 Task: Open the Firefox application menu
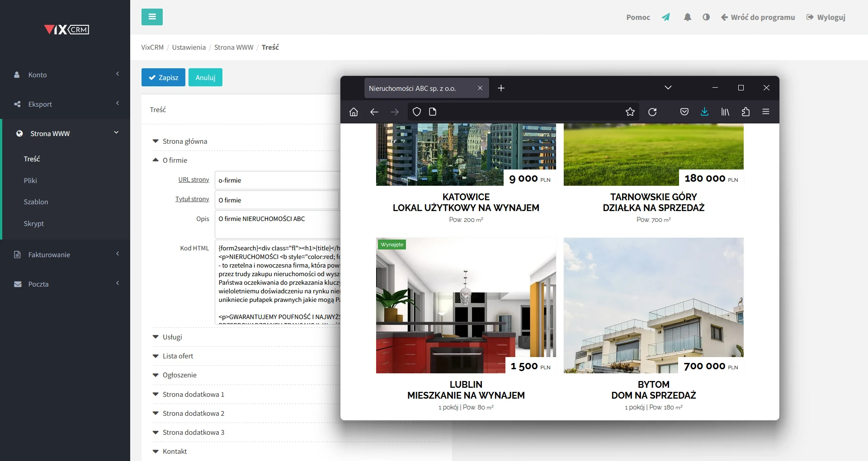point(766,112)
